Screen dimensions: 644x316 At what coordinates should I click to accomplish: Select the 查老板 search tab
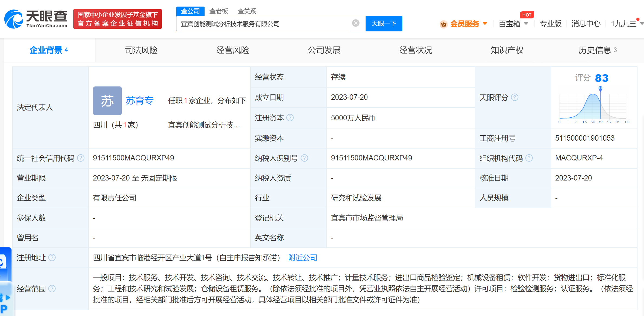[x=218, y=11]
